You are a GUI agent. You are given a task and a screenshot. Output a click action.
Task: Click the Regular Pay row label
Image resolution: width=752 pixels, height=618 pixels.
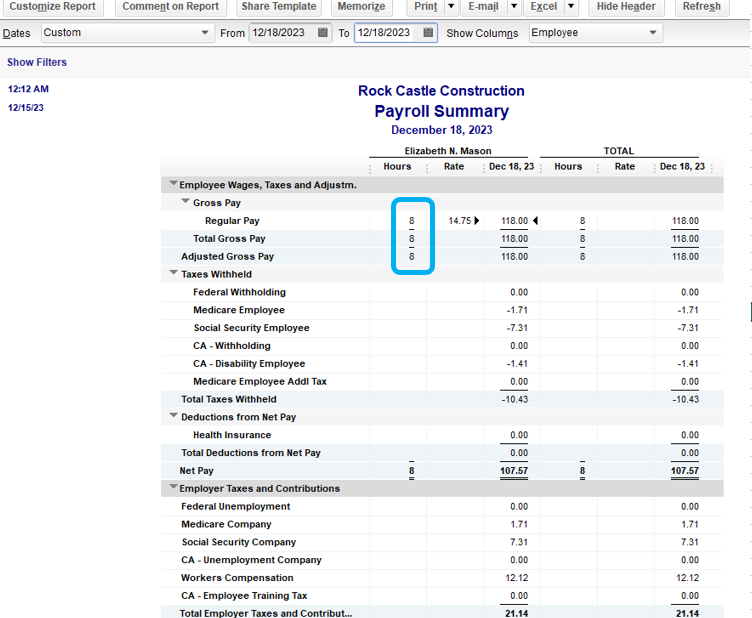pyautogui.click(x=232, y=221)
